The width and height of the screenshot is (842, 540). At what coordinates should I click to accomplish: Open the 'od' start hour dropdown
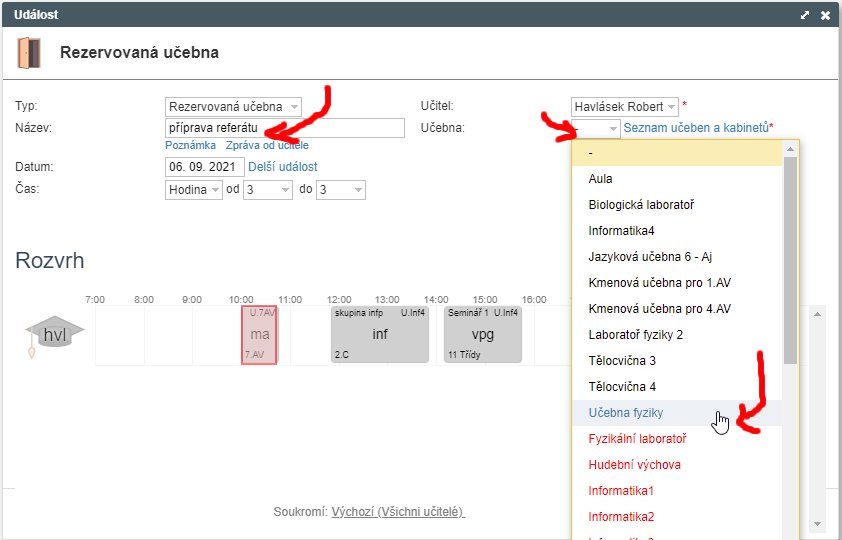[267, 190]
